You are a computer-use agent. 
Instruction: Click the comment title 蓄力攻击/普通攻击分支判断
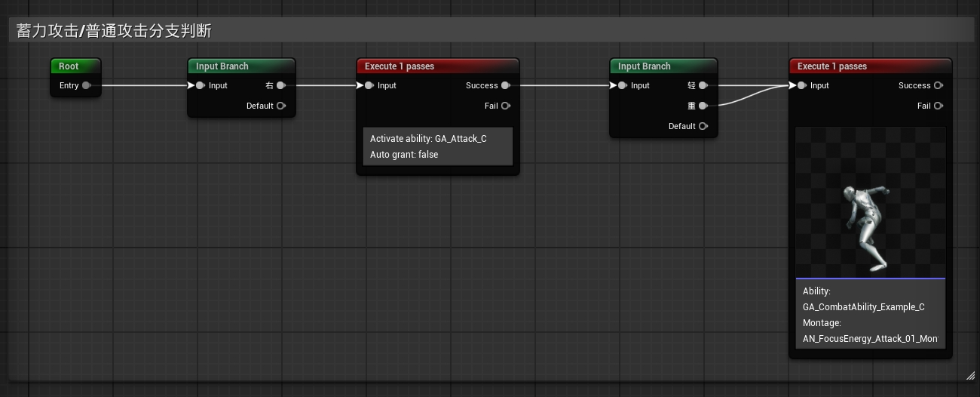point(114,31)
